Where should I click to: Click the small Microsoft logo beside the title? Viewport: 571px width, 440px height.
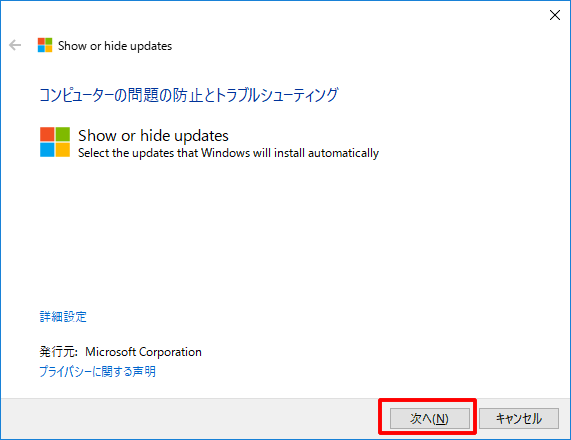click(x=45, y=45)
